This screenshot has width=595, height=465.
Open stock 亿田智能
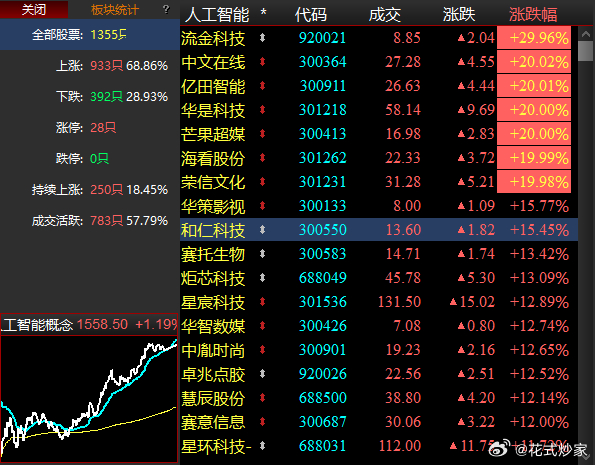(x=213, y=86)
